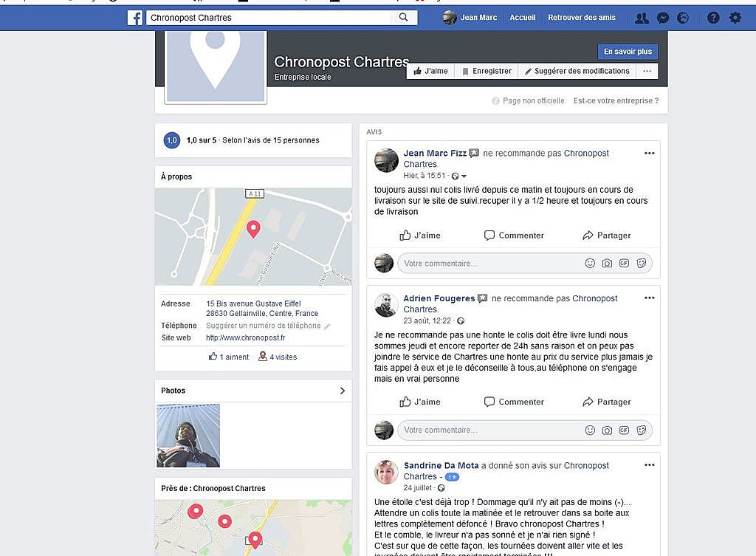Like the page with the J'aime button
Screen dimensions: 756x556
point(430,72)
